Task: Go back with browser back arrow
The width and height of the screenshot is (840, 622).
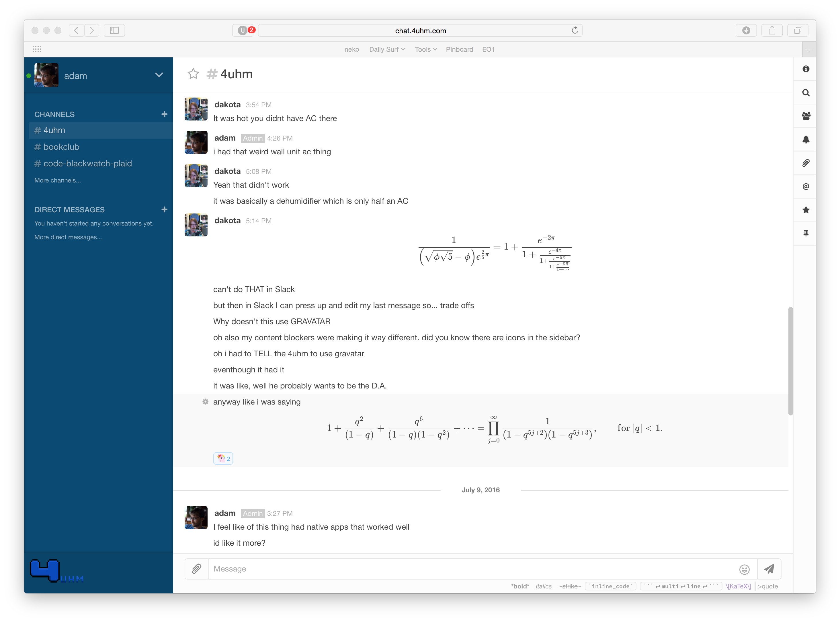Action: (76, 30)
